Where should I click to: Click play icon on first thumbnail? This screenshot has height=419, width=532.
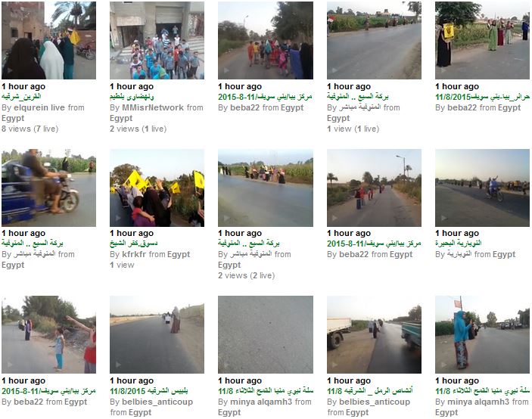[10, 70]
